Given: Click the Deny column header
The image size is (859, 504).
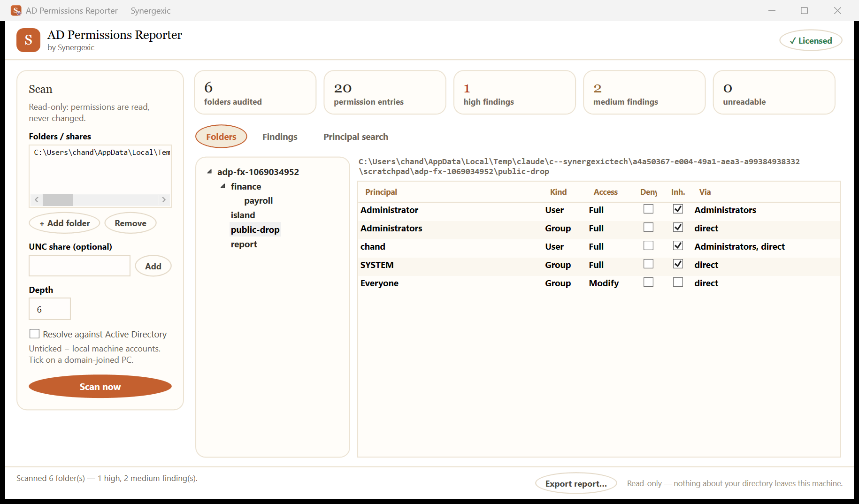Looking at the screenshot, I should click(x=648, y=192).
